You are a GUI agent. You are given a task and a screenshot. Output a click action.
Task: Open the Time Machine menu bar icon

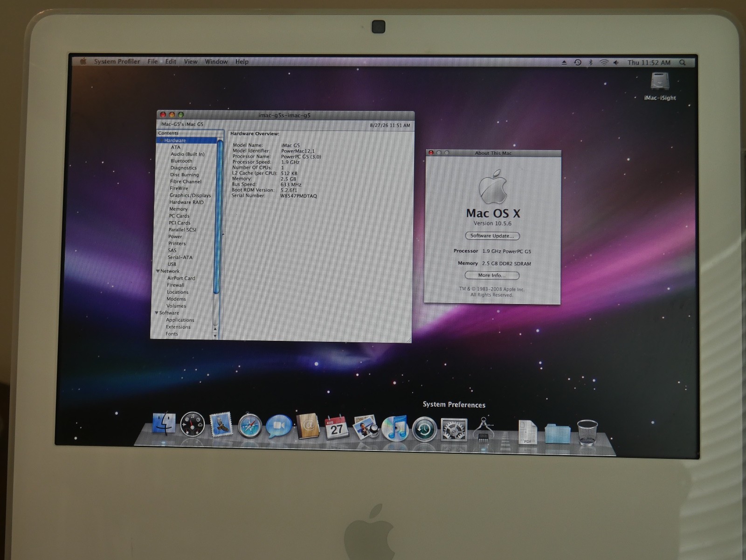click(578, 62)
